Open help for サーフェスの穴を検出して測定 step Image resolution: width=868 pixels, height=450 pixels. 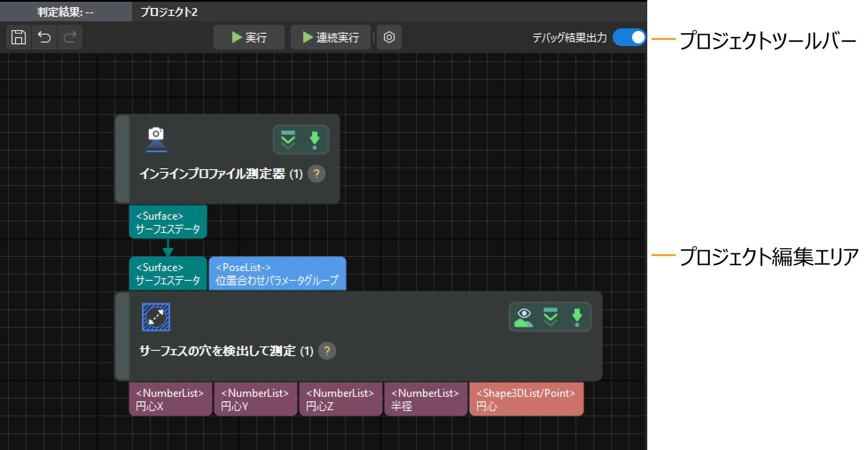(327, 351)
